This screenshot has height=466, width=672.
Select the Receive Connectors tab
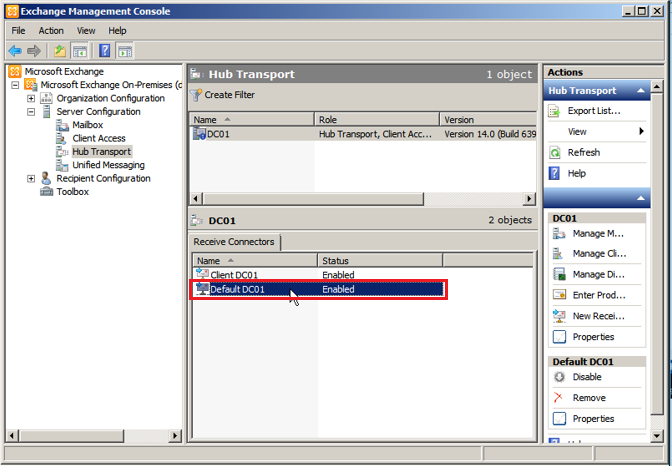[x=234, y=242]
